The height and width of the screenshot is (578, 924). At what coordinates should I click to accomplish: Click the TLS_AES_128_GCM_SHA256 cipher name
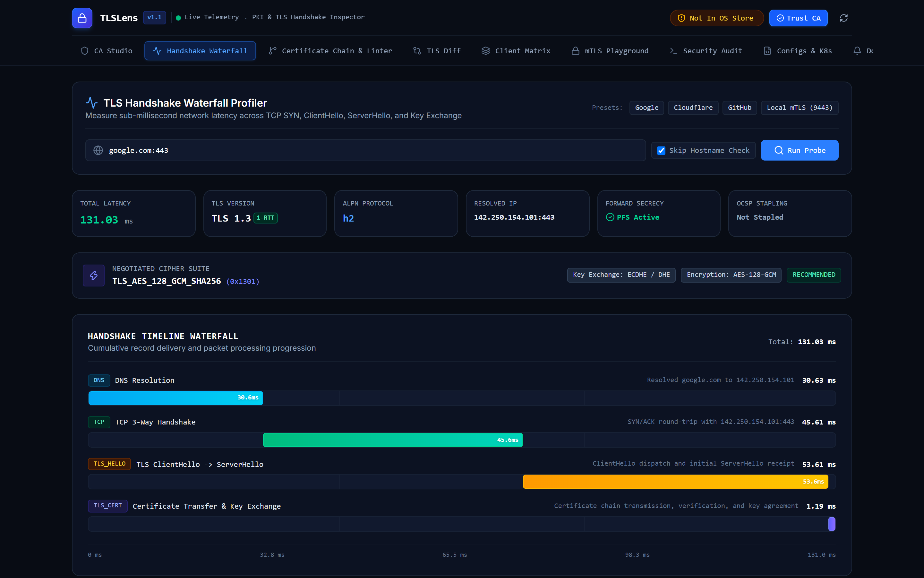(167, 281)
